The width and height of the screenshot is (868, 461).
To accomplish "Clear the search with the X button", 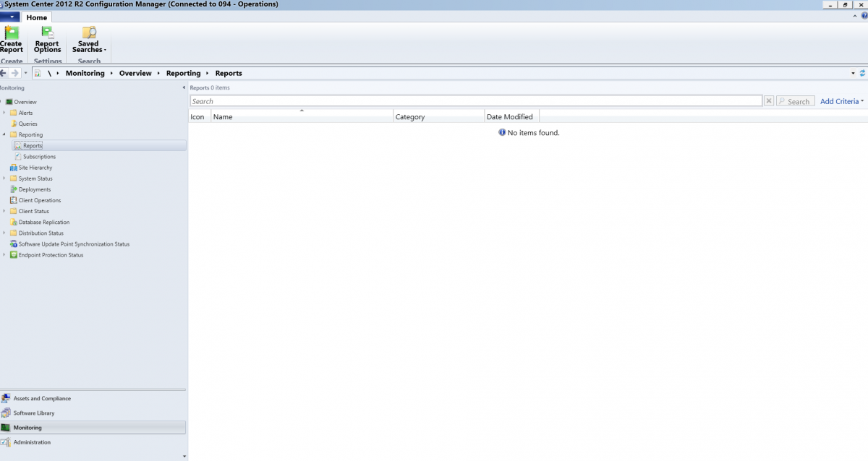I will (x=769, y=101).
